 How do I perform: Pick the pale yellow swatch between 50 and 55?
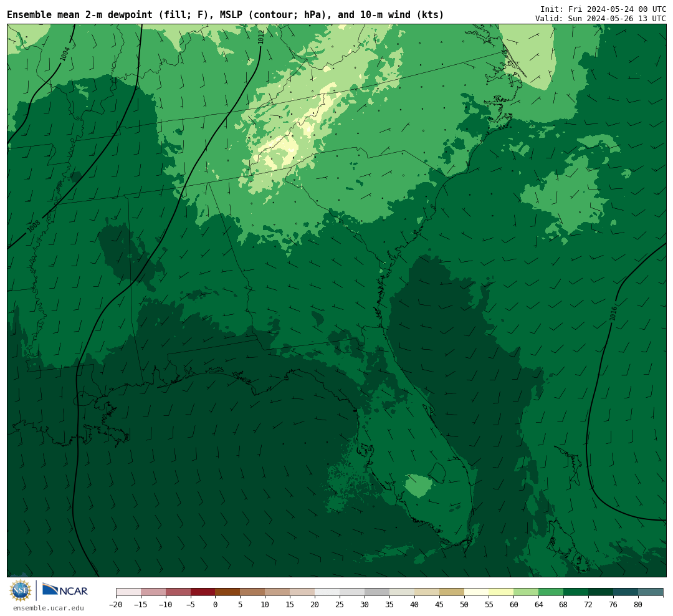477,592
